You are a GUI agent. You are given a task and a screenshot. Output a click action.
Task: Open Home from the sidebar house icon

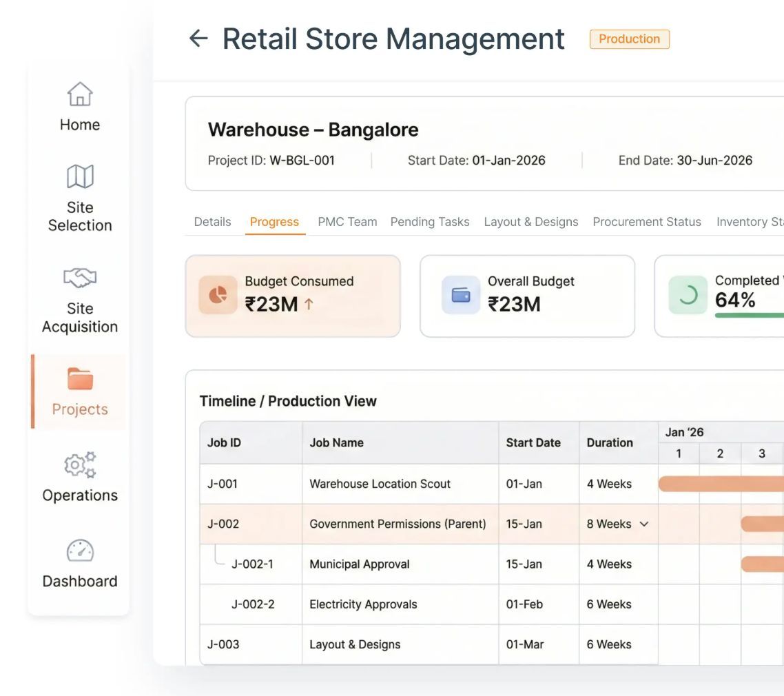click(x=80, y=94)
